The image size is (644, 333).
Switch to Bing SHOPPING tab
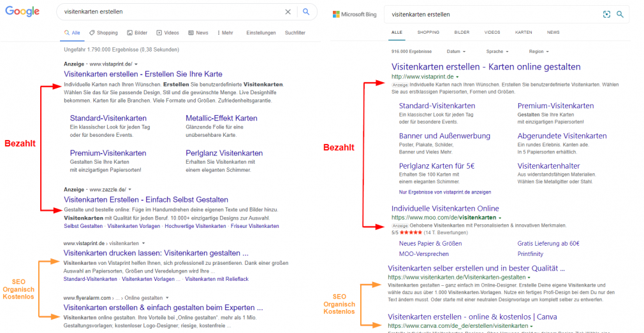(x=428, y=32)
